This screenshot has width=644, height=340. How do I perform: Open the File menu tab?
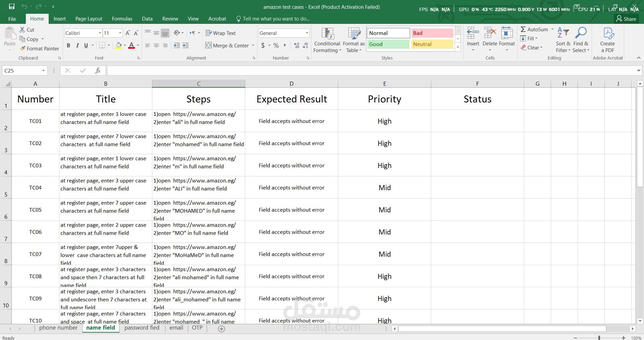pyautogui.click(x=12, y=19)
